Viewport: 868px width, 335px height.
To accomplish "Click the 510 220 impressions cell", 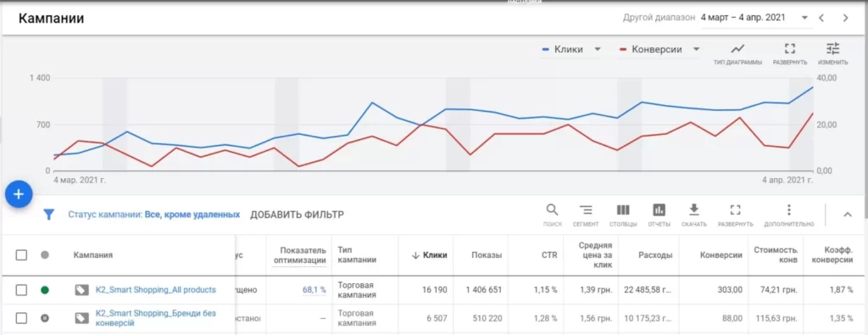I will click(x=487, y=318).
